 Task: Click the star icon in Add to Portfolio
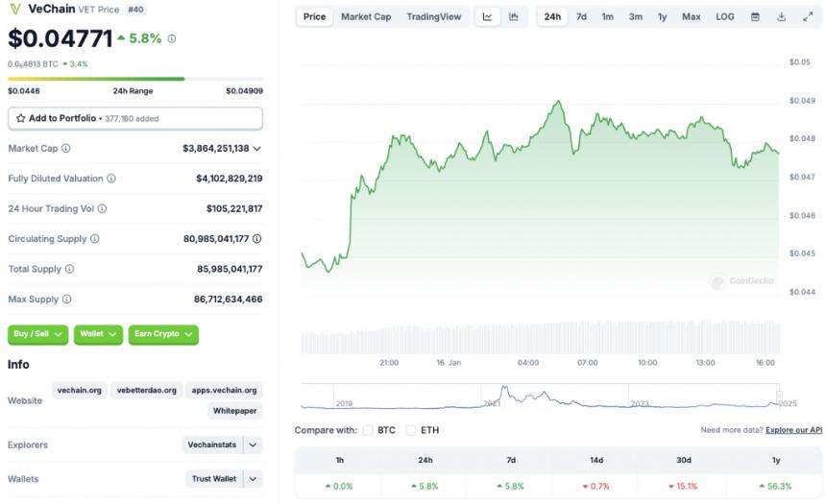(x=20, y=118)
